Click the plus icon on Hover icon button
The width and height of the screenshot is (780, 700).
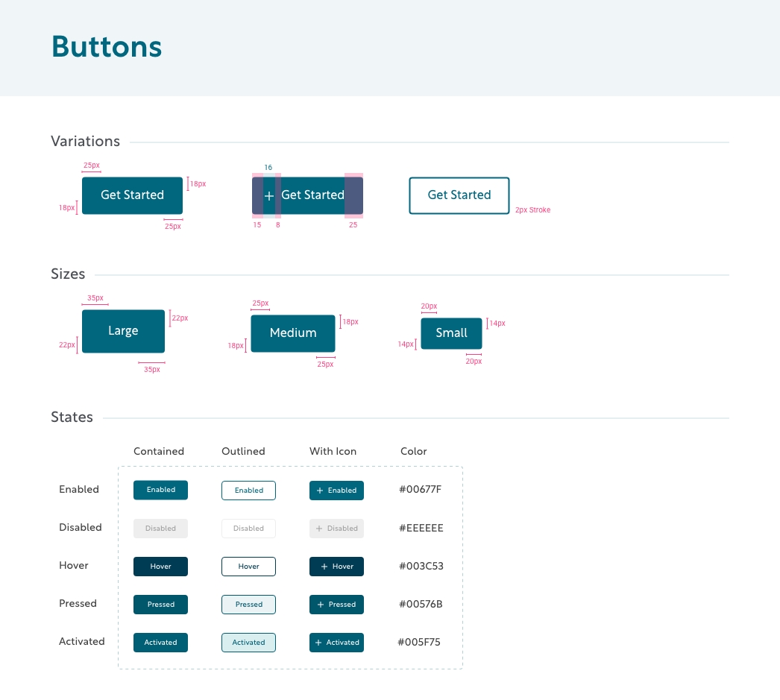(324, 567)
